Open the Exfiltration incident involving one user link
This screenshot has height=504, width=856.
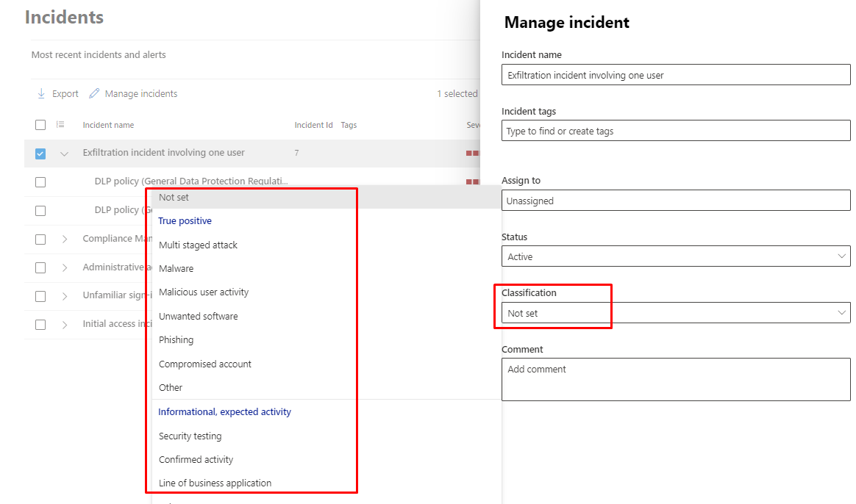(163, 153)
